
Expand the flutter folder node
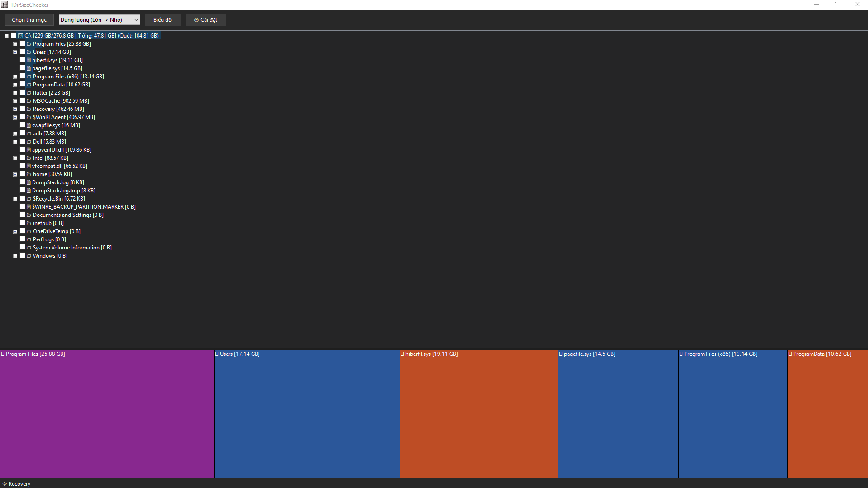click(x=15, y=93)
